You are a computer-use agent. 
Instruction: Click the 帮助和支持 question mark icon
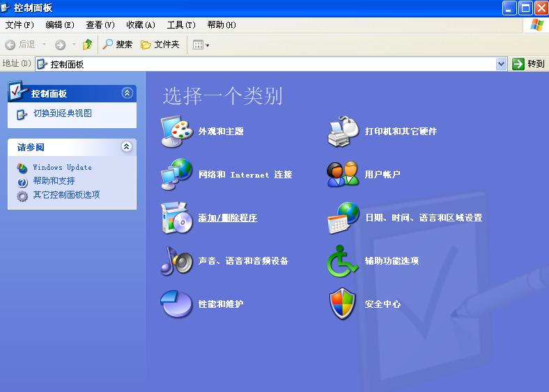tap(22, 182)
